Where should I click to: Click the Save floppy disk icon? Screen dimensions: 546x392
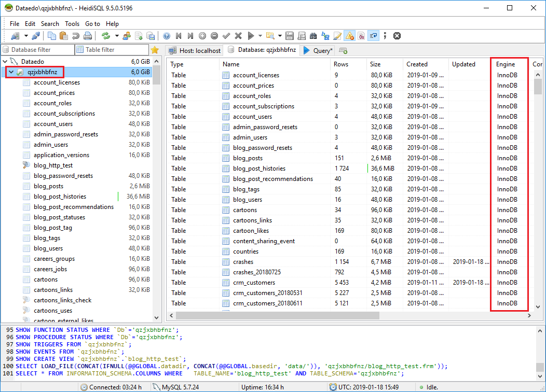(x=289, y=36)
